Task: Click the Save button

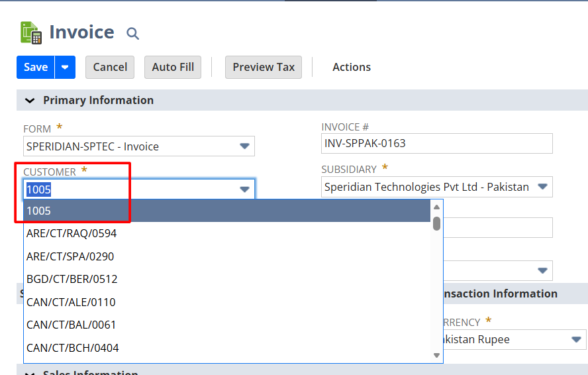Action: (36, 67)
